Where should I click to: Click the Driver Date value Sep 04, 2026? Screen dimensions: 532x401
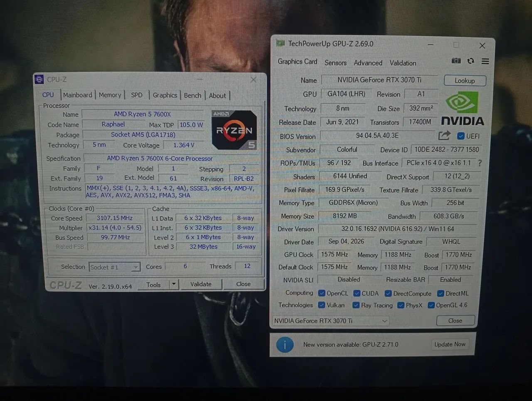346,241
